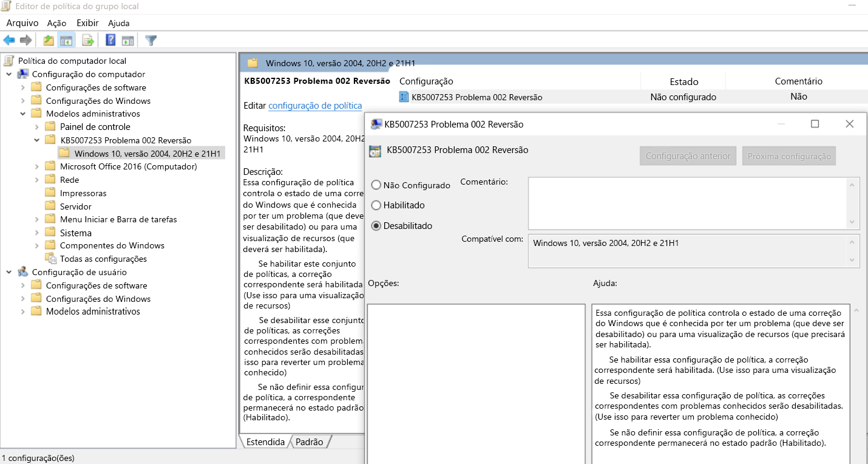868x464 pixels.
Task: Click the Ajuda pane scrollbar up arrow
Action: [x=857, y=310]
